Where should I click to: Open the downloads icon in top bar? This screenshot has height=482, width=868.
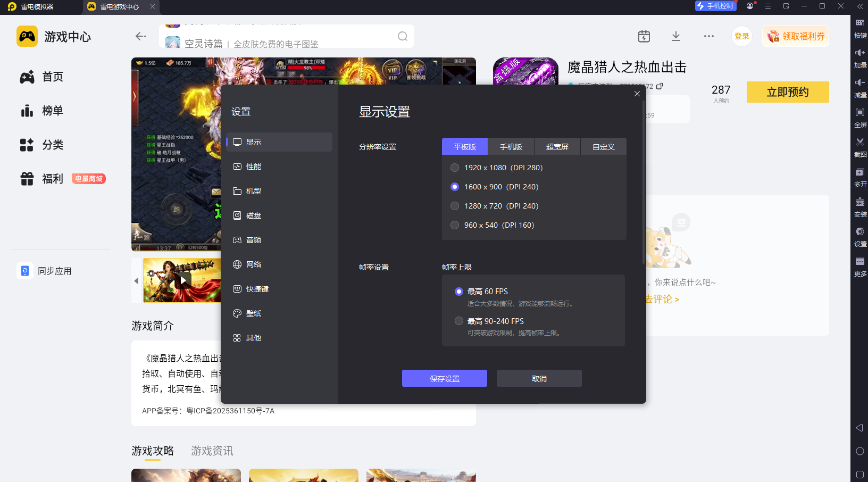[676, 36]
